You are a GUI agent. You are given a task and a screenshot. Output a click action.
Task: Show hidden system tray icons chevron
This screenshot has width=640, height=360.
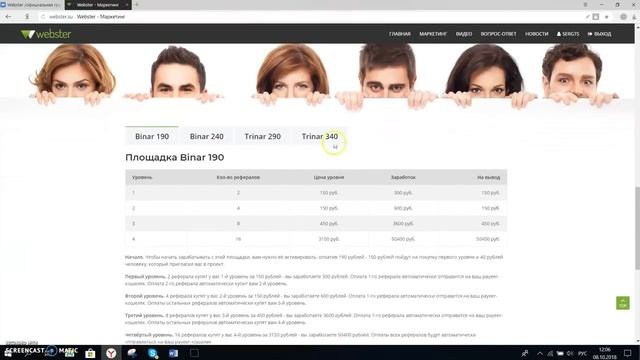(x=540, y=353)
